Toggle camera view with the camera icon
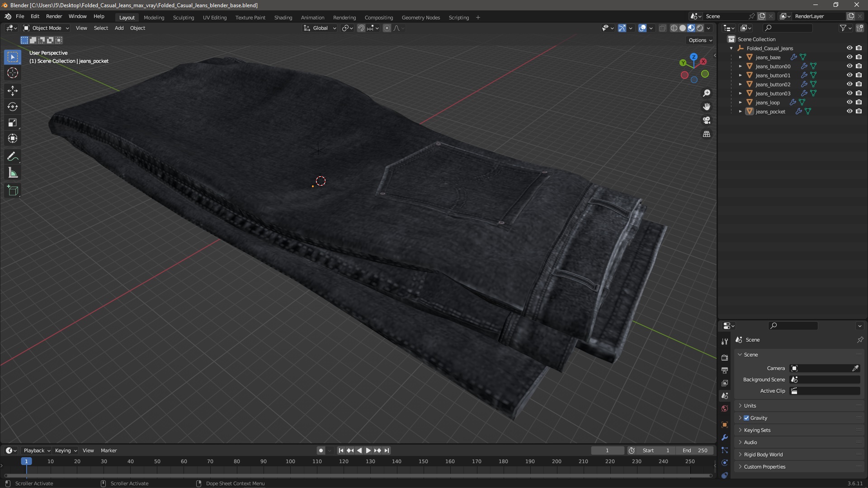Viewport: 868px width, 488px height. coord(707,120)
